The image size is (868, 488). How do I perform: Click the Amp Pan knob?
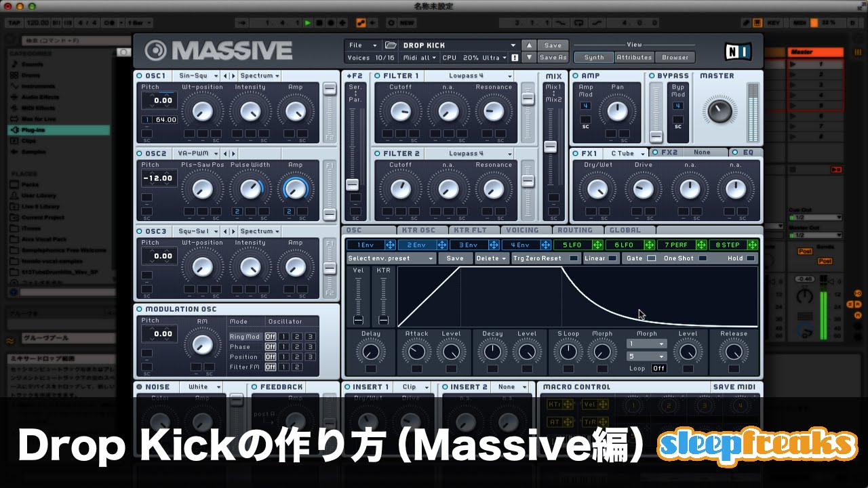[x=617, y=111]
